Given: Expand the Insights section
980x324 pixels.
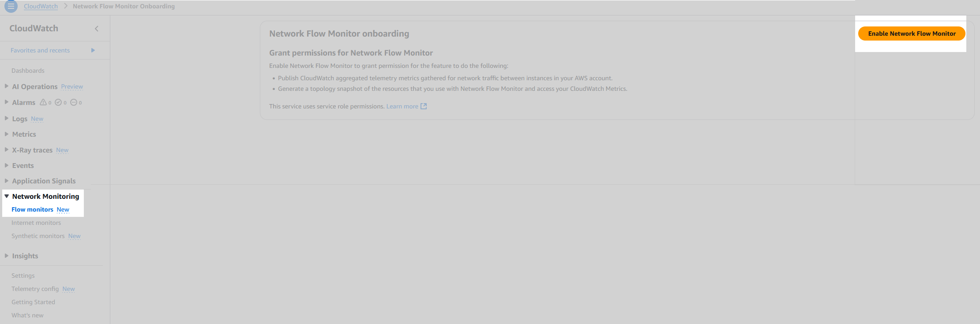Looking at the screenshot, I should (7, 256).
